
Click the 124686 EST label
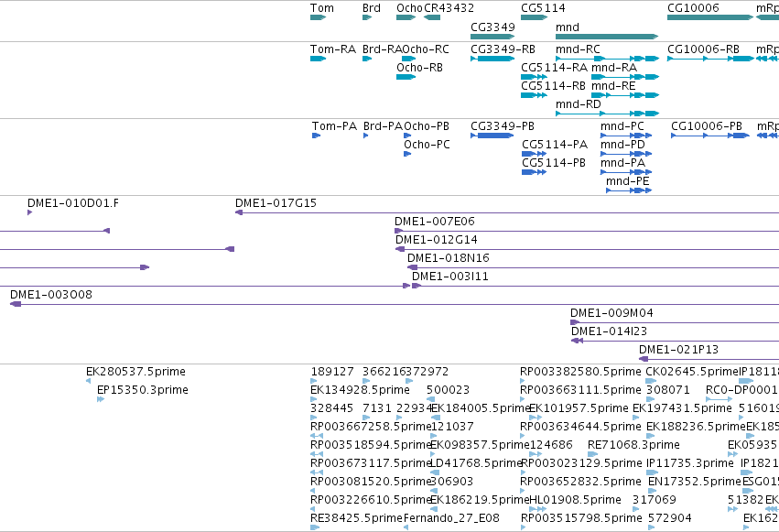[x=551, y=446]
